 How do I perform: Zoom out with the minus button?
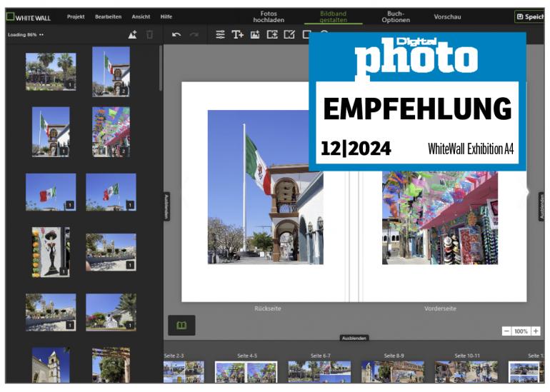506,331
